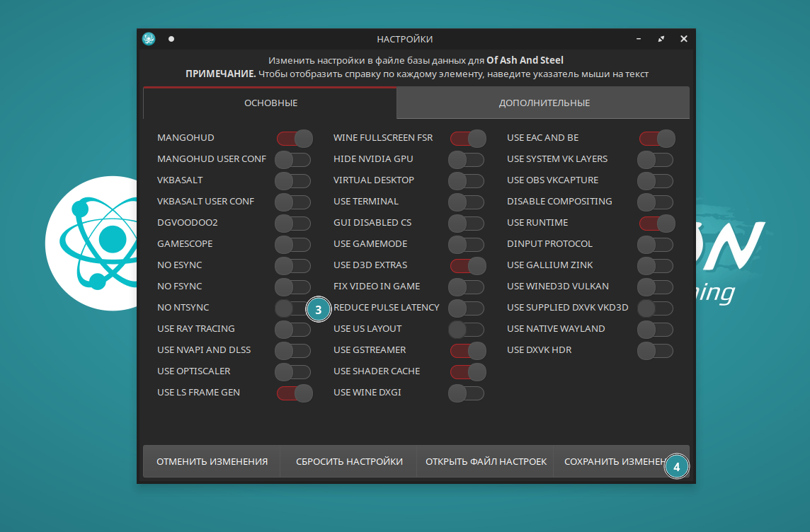Viewport: 810px width, 532px height.
Task: Toggle VIRTUAL DESKTOP on
Action: 467,180
